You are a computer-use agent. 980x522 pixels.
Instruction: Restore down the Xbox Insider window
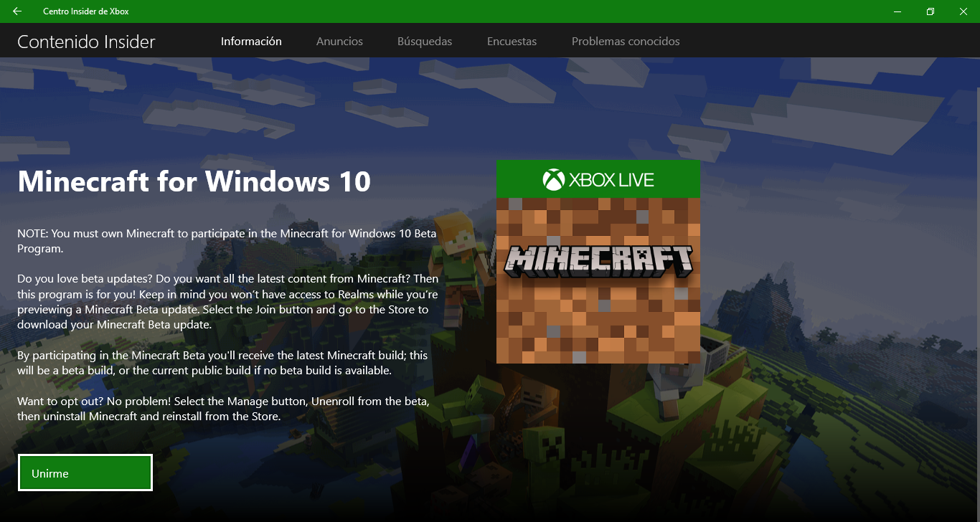pos(930,11)
